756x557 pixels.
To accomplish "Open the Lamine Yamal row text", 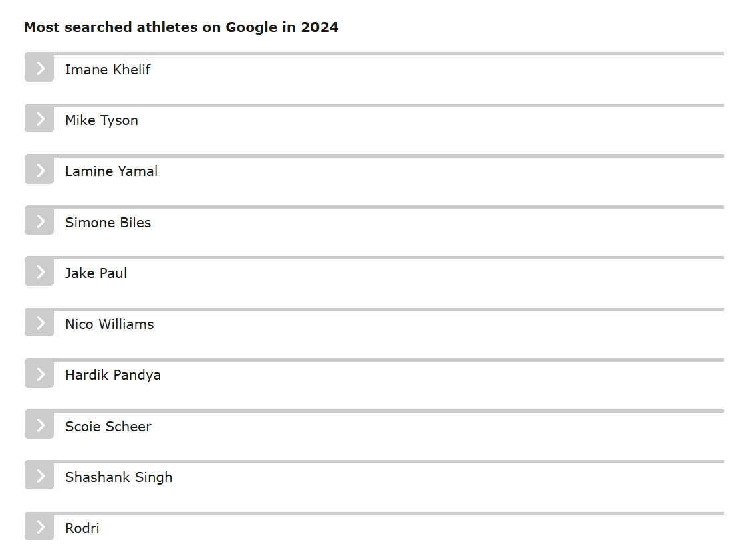I will pyautogui.click(x=111, y=171).
